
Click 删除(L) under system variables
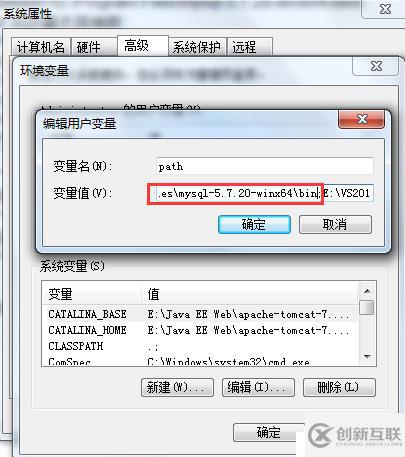pos(339,387)
